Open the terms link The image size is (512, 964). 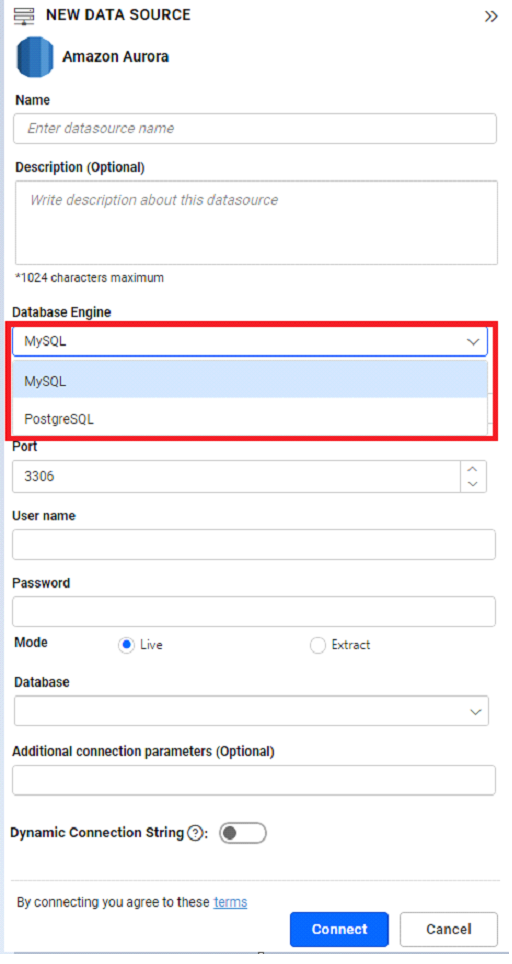click(230, 903)
